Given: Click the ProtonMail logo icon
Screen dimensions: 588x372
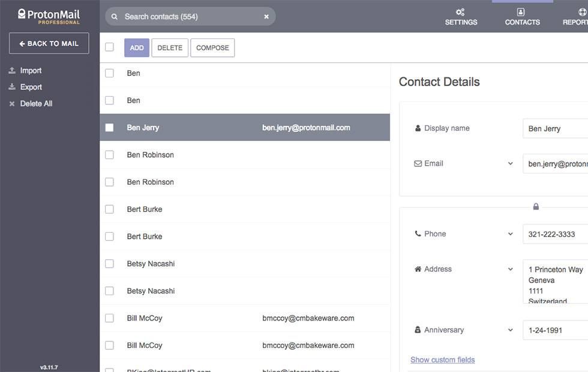Looking at the screenshot, I should pyautogui.click(x=22, y=14).
